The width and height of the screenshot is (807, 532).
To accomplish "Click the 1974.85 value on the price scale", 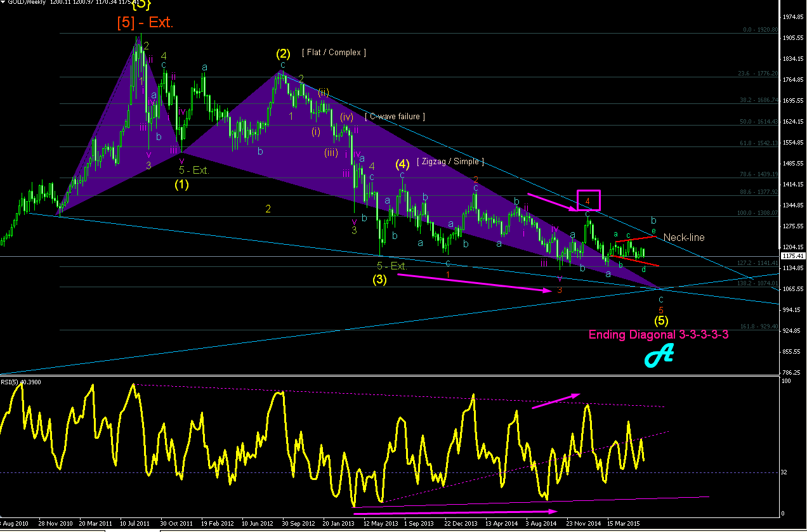I will click(793, 17).
